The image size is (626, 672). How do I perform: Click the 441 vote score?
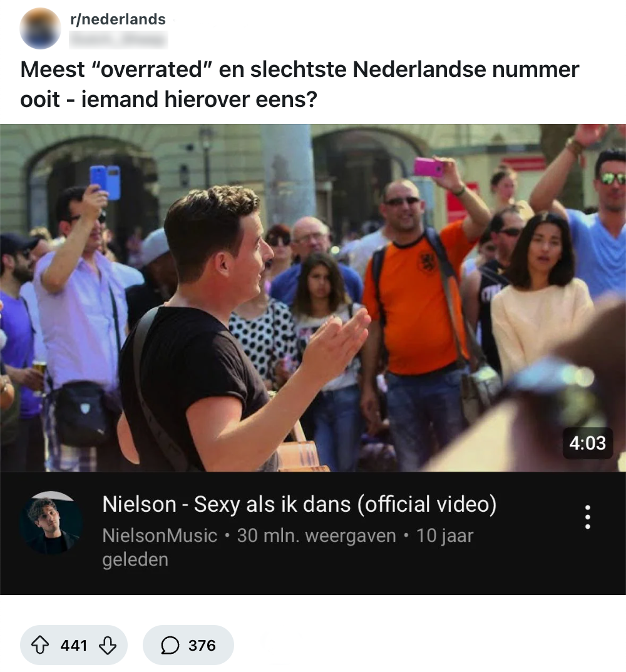[74, 646]
